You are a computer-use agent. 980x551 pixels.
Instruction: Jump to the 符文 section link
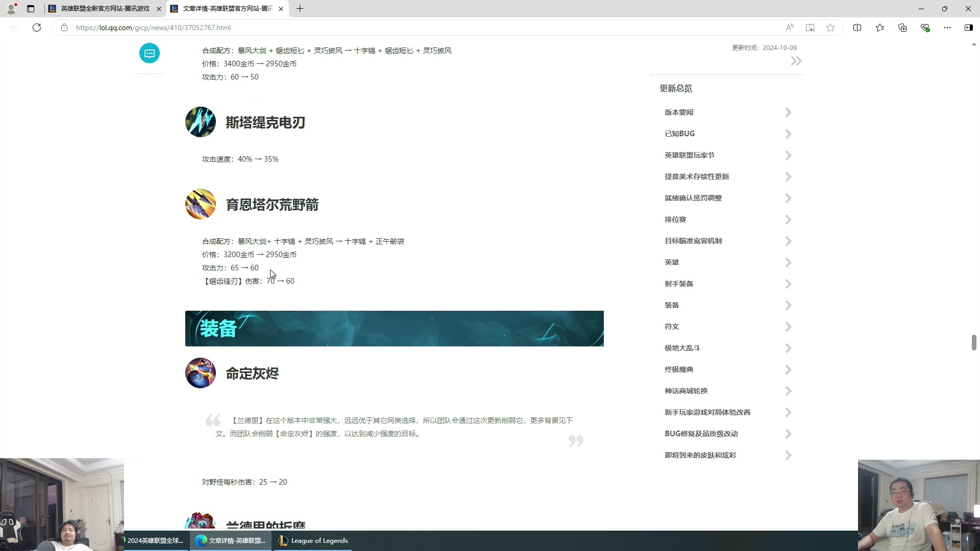tap(672, 327)
